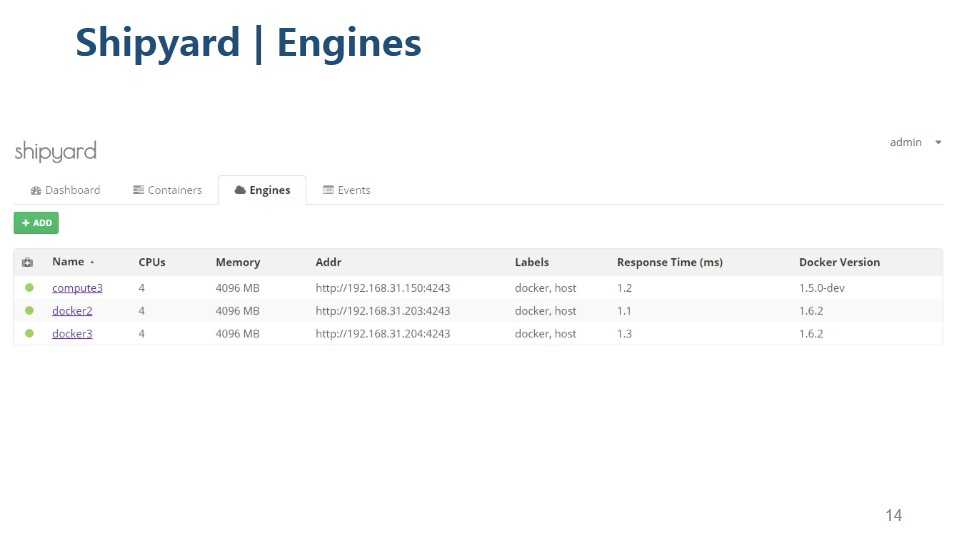Image resolution: width=960 pixels, height=540 pixels.
Task: Open the docker2 engine link
Action: (72, 310)
